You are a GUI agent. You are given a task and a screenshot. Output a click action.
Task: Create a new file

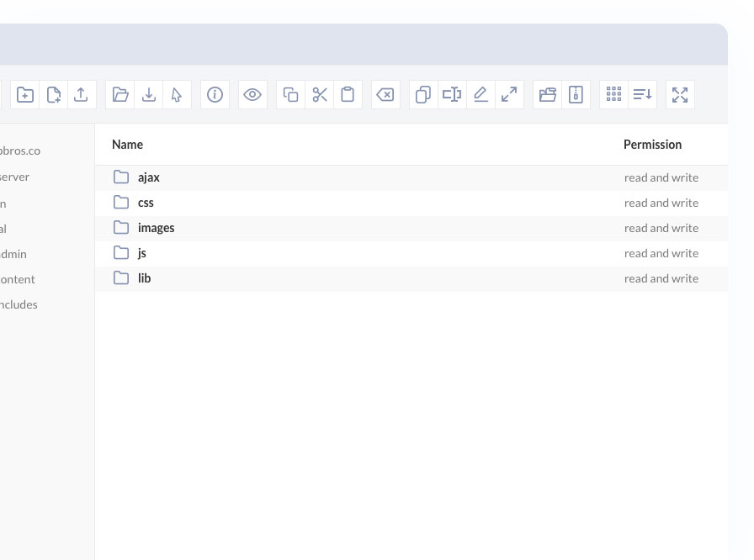pyautogui.click(x=53, y=94)
